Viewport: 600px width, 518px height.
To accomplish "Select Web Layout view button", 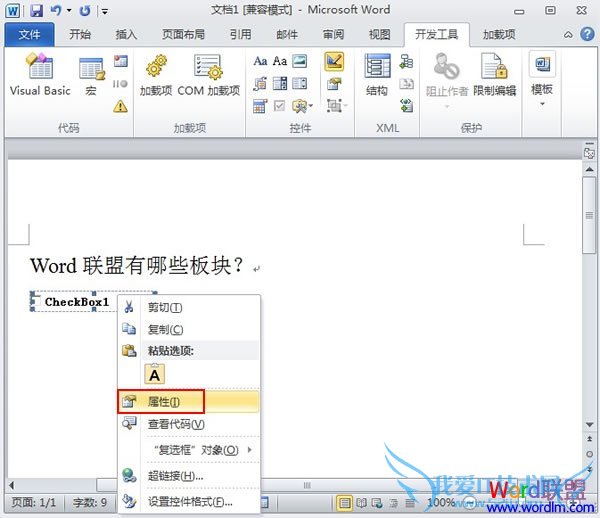I will click(x=377, y=503).
